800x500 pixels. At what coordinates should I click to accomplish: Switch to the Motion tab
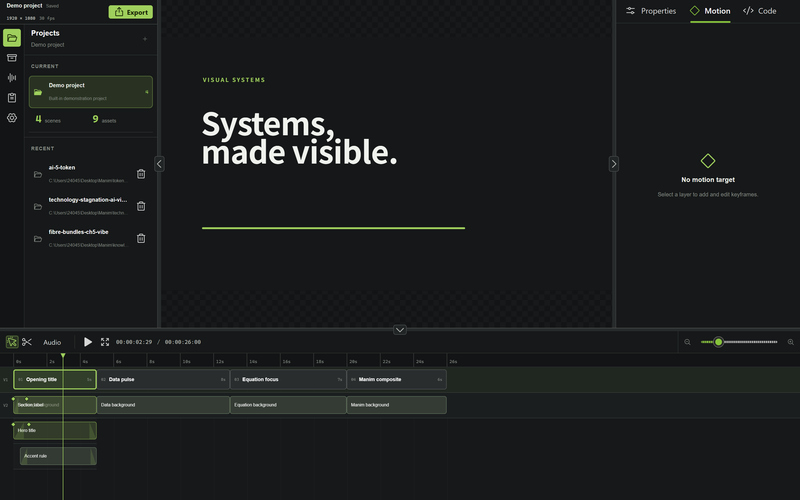pyautogui.click(x=710, y=11)
